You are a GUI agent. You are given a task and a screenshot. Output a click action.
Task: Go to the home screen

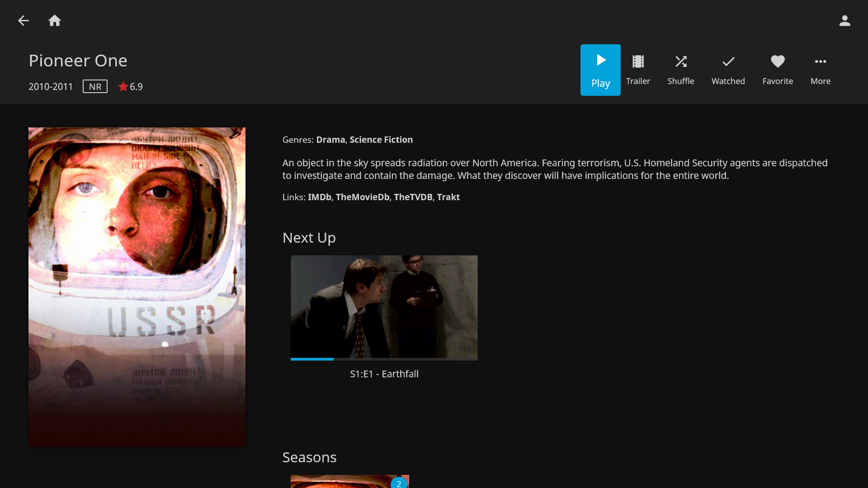pyautogui.click(x=54, y=21)
